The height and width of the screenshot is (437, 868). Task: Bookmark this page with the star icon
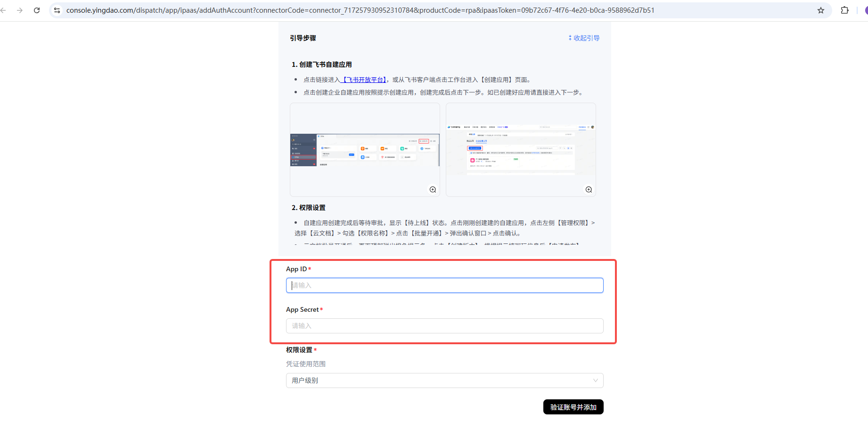[x=821, y=10]
